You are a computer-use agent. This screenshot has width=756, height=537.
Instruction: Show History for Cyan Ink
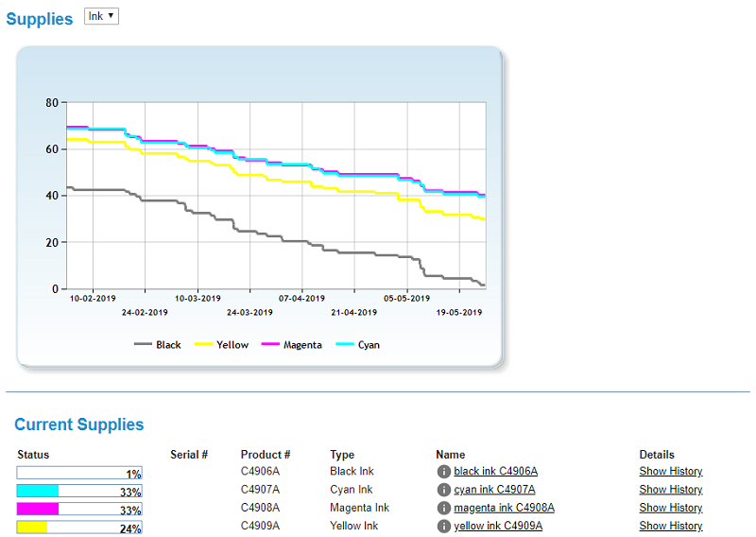coord(671,490)
